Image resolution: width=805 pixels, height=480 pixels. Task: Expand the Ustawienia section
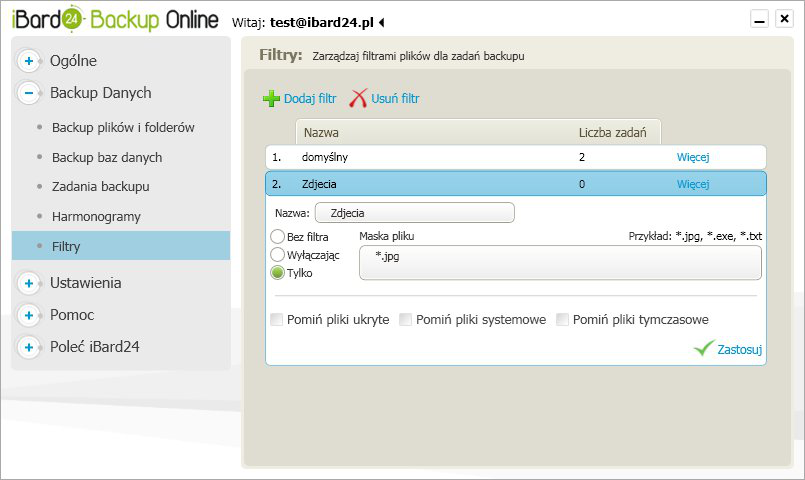click(x=29, y=283)
